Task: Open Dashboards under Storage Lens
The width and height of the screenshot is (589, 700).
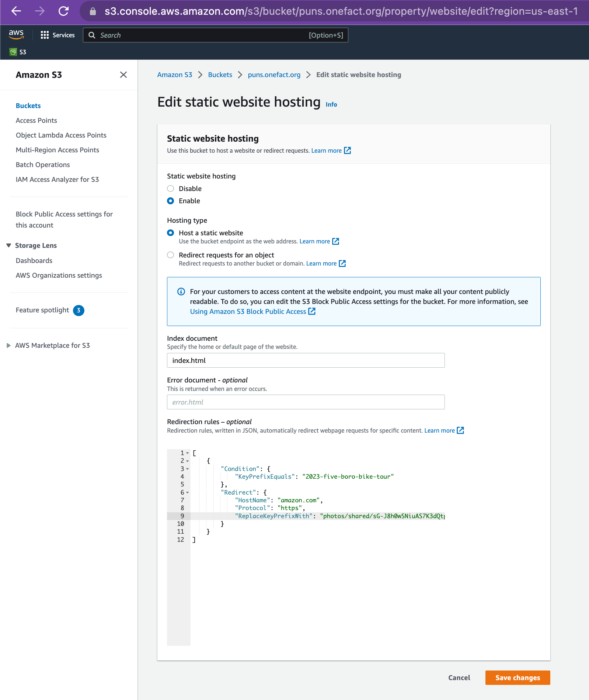Action: coord(34,261)
